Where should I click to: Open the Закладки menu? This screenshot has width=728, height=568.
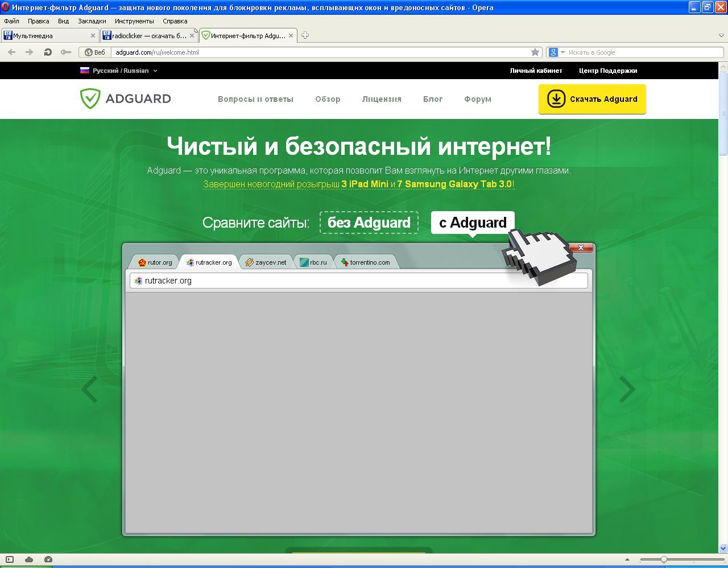click(92, 21)
